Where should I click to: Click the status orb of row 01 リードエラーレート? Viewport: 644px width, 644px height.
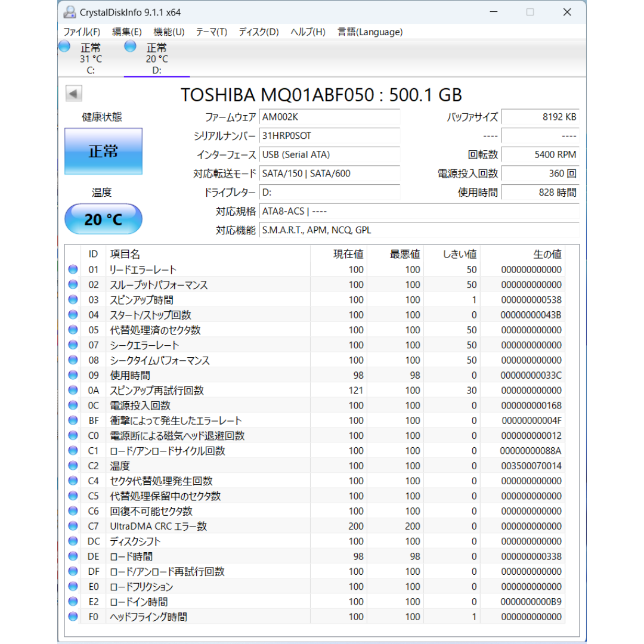(73, 270)
